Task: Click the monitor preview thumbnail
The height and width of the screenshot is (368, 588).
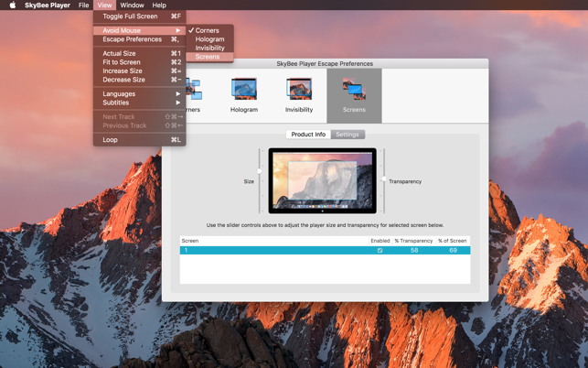Action: [323, 180]
